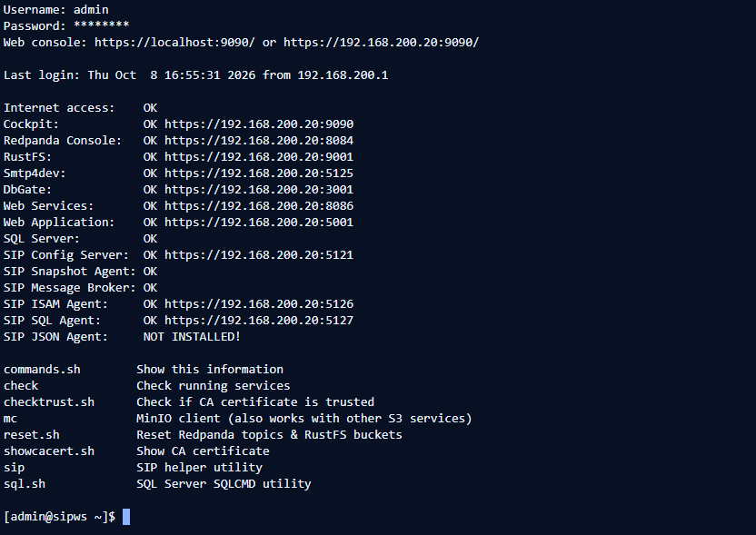
Task: Open the RustFS URL on port 9001
Action: (x=259, y=157)
